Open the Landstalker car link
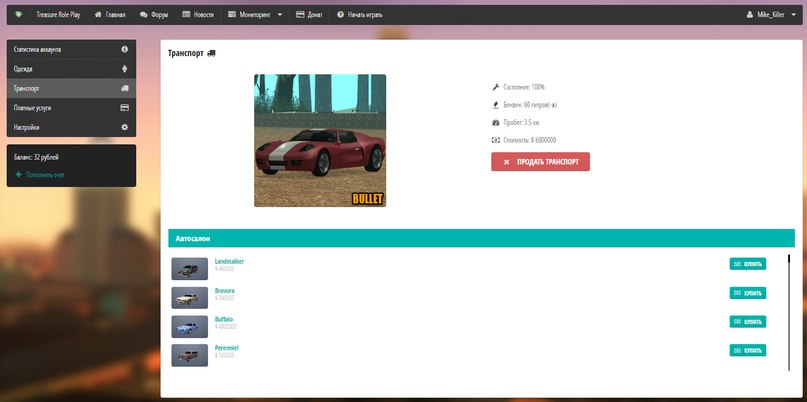The height and width of the screenshot is (402, 807). pyautogui.click(x=230, y=261)
